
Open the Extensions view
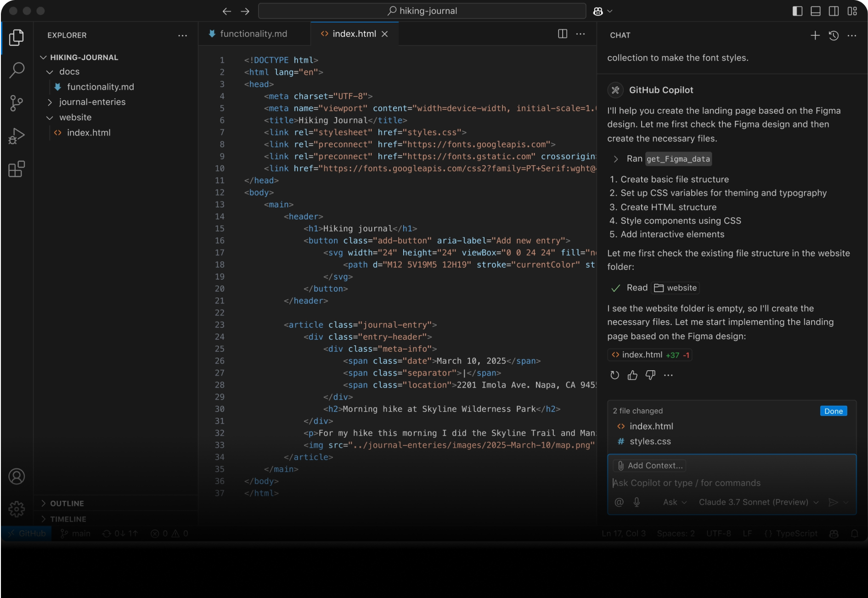[17, 169]
